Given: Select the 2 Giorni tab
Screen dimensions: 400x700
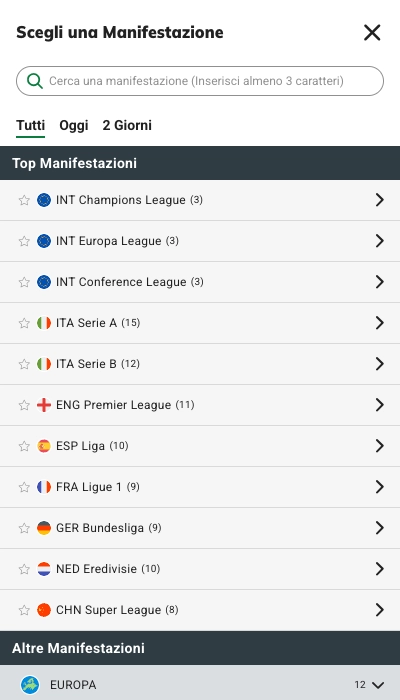Looking at the screenshot, I should (x=127, y=125).
